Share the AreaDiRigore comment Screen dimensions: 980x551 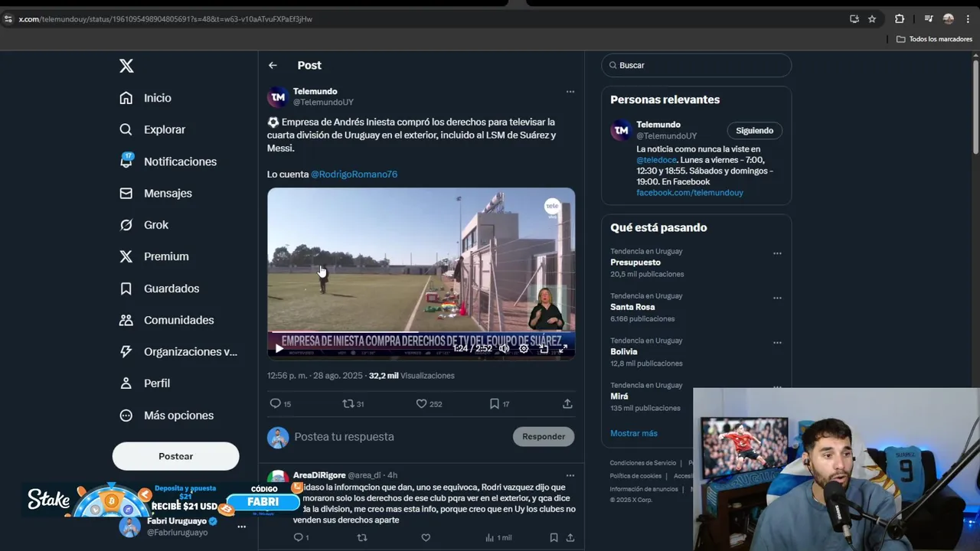click(x=570, y=538)
